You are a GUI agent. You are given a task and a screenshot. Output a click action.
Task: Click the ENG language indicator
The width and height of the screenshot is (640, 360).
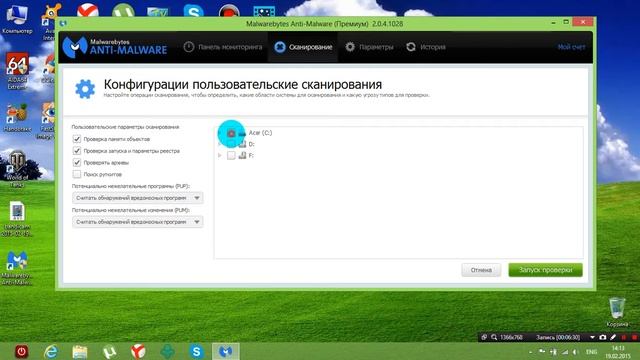[x=591, y=352]
